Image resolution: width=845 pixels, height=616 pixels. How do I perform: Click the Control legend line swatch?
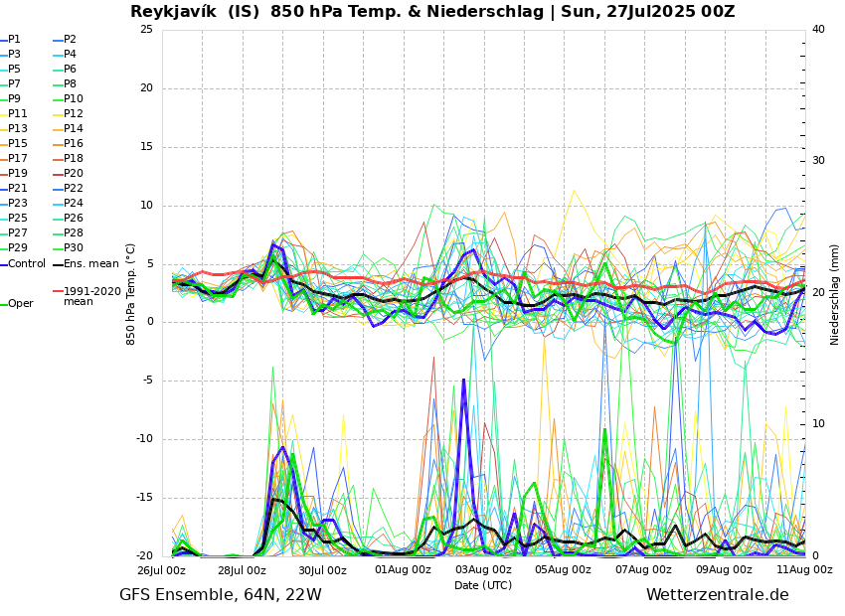click(3, 264)
